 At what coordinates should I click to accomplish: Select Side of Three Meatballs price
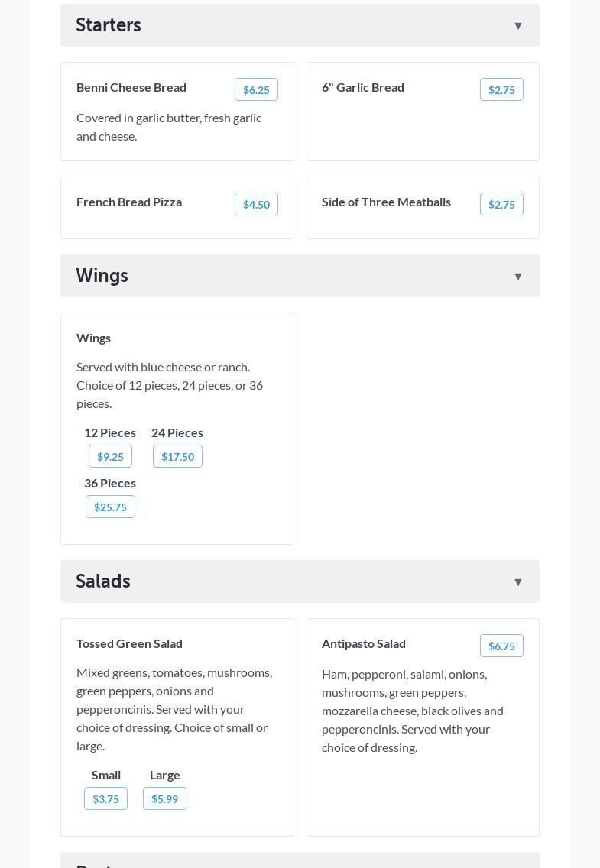tap(501, 204)
